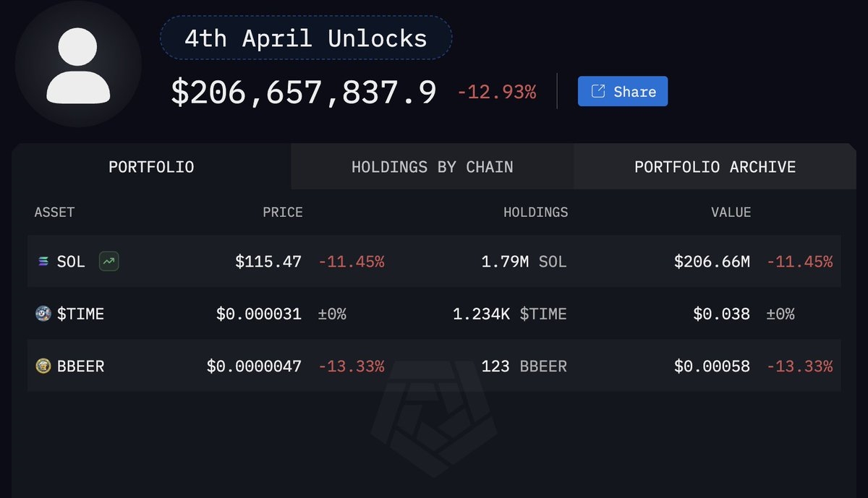Click the SOL asset name
868x498 pixels.
tap(71, 262)
